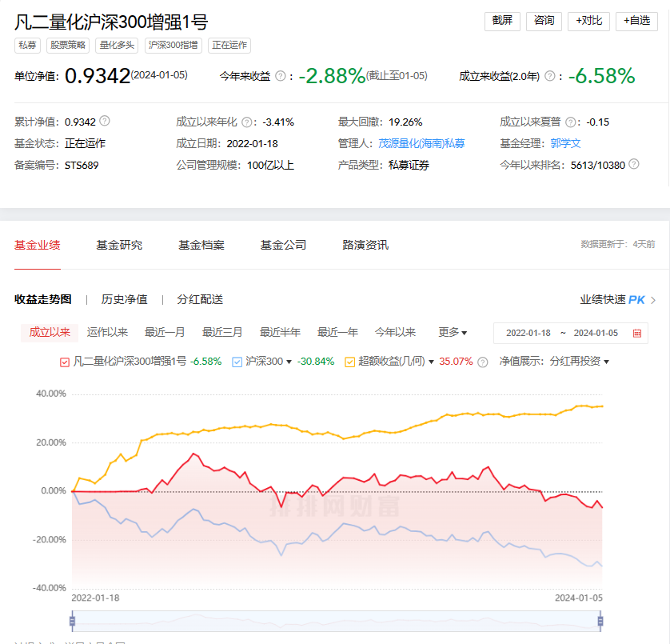Viewport: 670px width, 644px height.
Task: Switch to the 基金研究 tab
Action: click(x=119, y=245)
